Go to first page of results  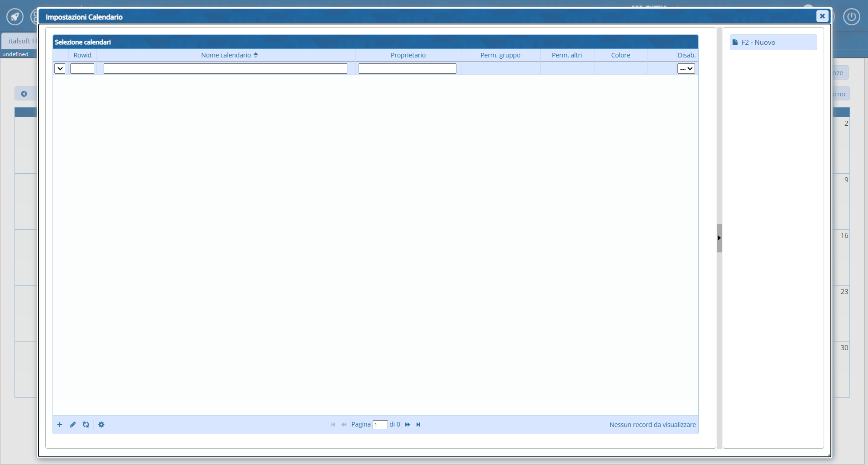pos(333,425)
